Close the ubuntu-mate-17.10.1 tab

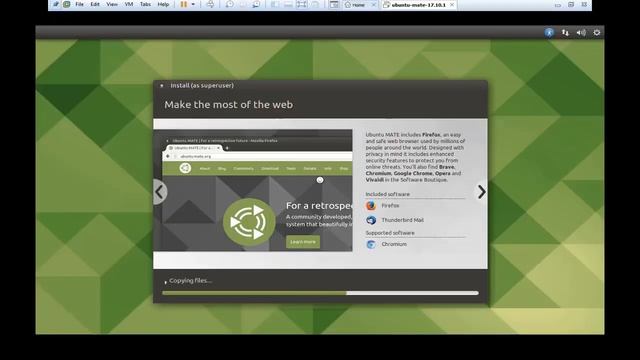pyautogui.click(x=452, y=5)
